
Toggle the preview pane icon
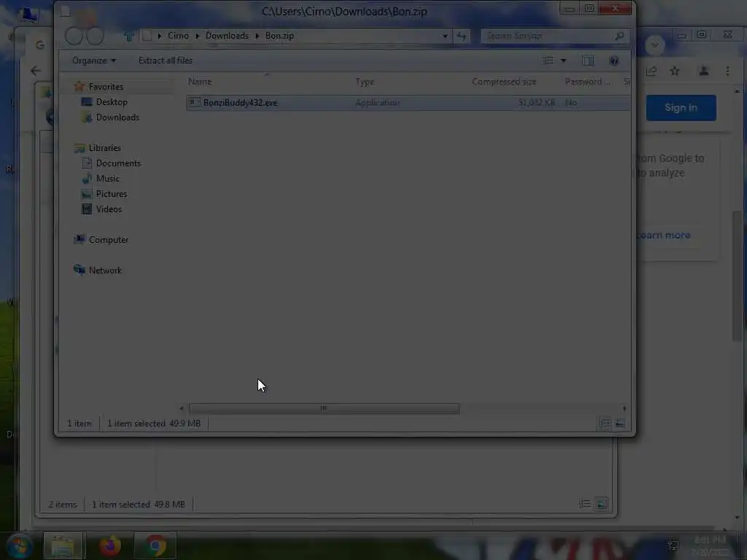point(588,61)
